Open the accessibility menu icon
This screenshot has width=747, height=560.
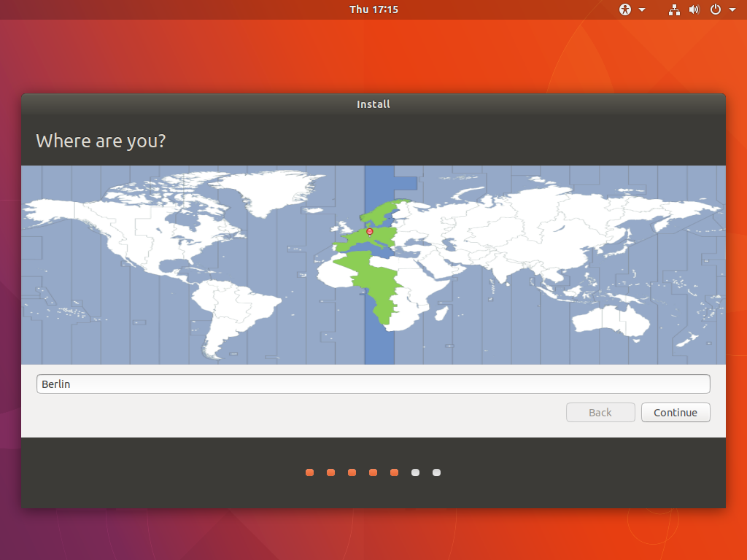(x=624, y=9)
